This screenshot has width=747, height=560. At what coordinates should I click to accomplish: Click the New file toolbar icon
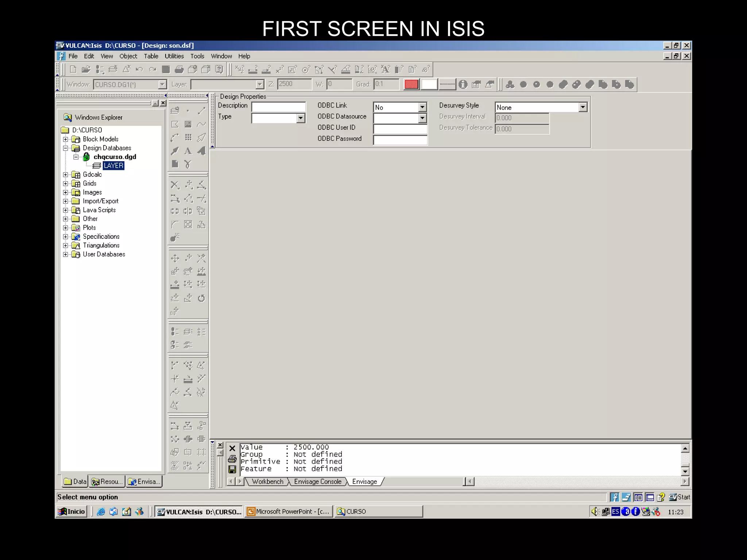[x=73, y=69]
